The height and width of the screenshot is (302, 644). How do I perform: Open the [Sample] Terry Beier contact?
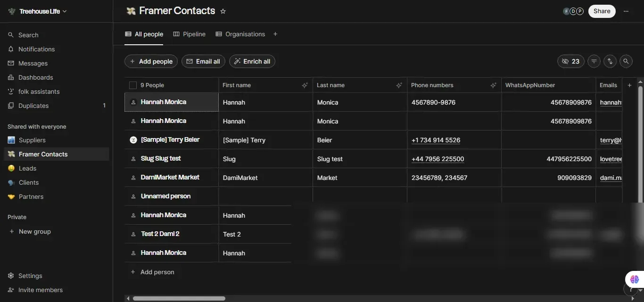(x=170, y=139)
